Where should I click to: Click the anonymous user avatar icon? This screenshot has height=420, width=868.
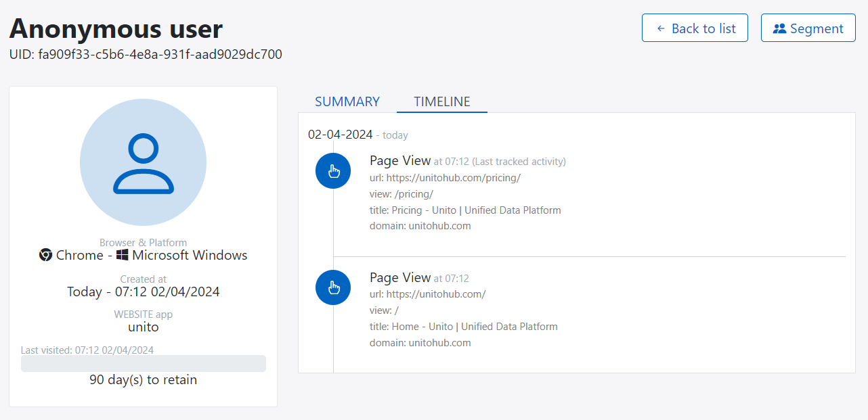143,162
